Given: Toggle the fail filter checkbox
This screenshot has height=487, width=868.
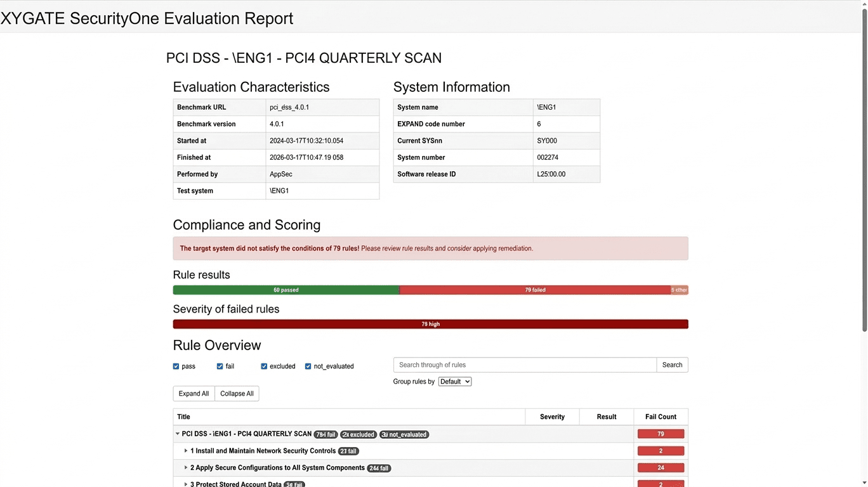Looking at the screenshot, I should (220, 367).
